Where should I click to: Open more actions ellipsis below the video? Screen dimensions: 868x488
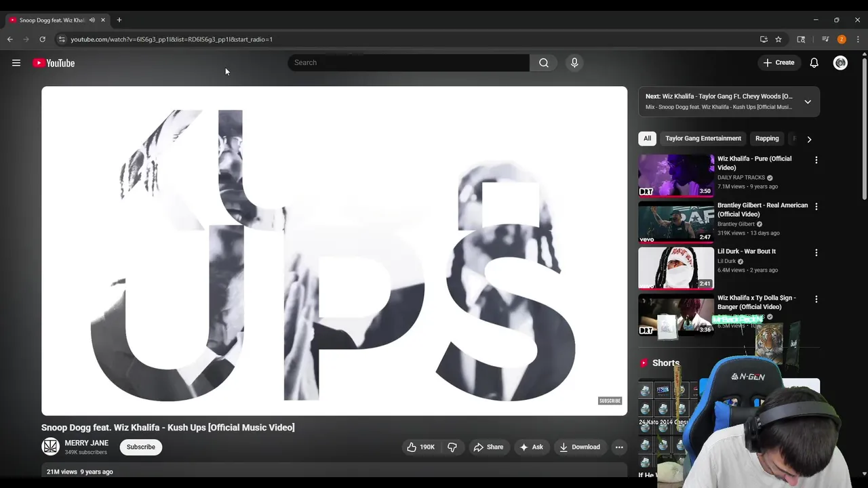tap(619, 447)
